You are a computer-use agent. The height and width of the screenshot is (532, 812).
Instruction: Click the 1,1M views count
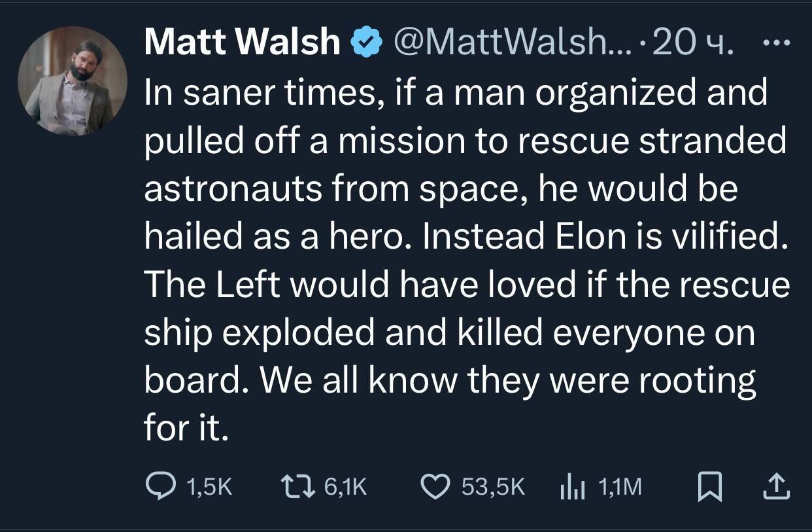[620, 486]
